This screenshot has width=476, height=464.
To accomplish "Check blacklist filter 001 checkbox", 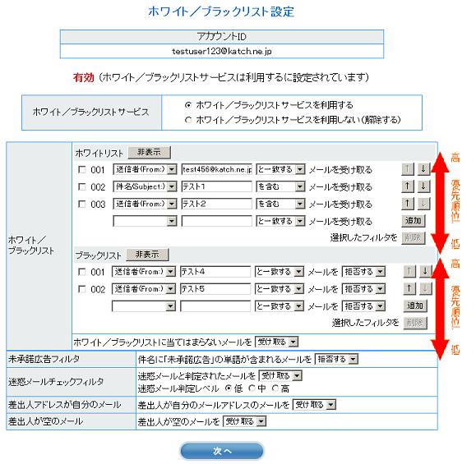I will pyautogui.click(x=82, y=272).
